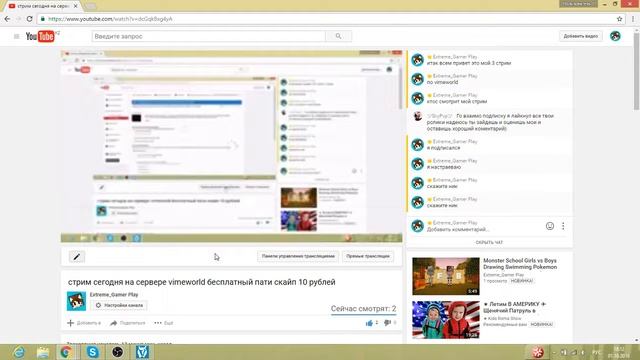640x360 pixels.
Task: Click the browser address bar URL
Action: (110, 19)
